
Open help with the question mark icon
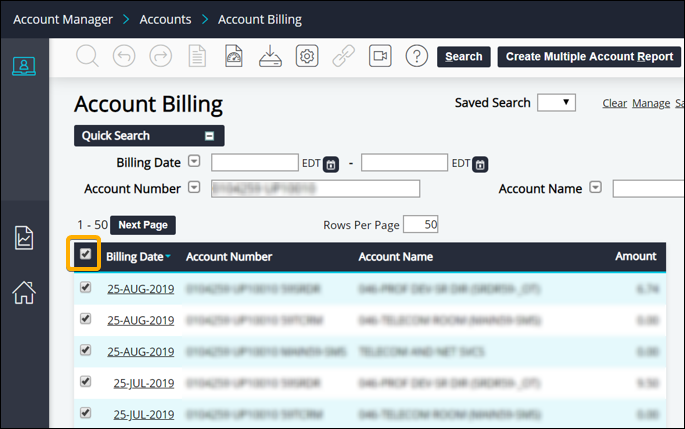coord(416,56)
